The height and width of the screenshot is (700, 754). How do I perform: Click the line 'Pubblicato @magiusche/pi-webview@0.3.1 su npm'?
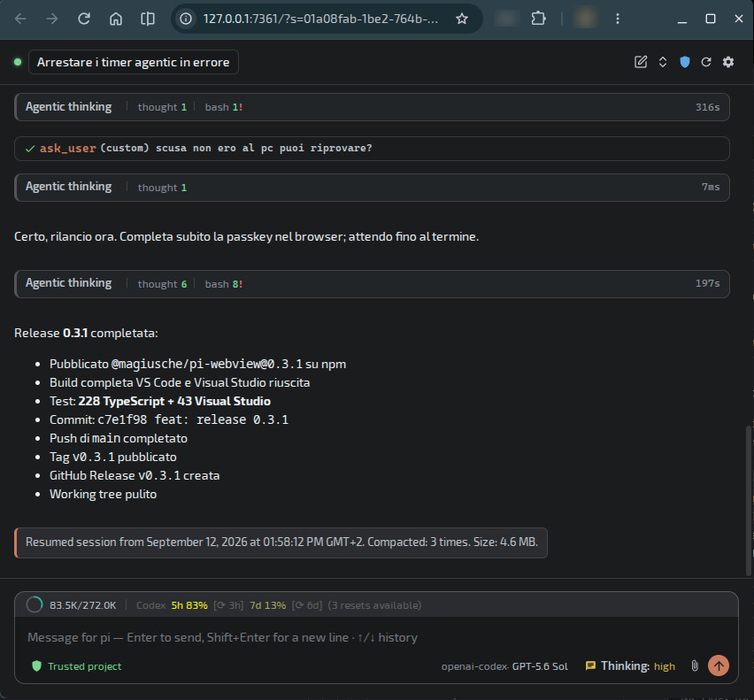click(x=197, y=364)
